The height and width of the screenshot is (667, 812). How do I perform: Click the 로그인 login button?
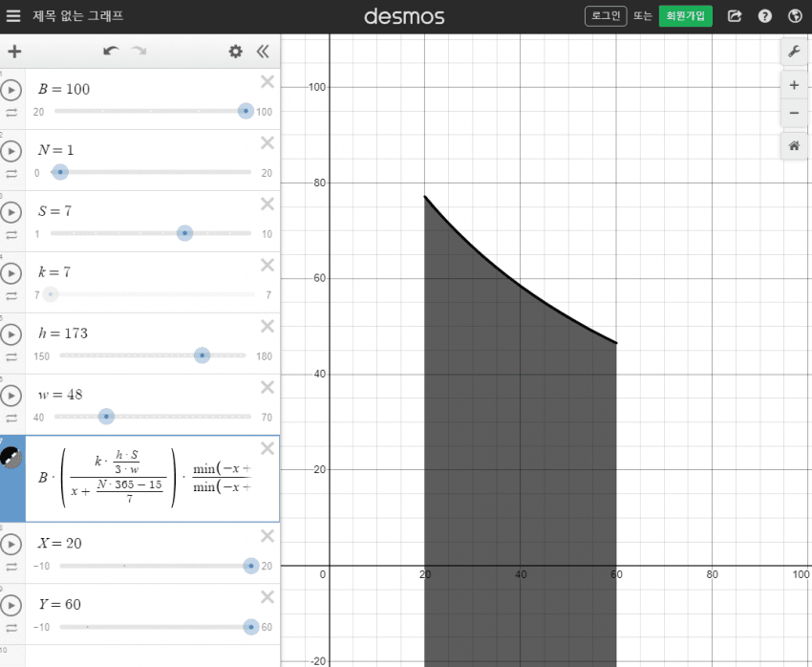tap(606, 16)
